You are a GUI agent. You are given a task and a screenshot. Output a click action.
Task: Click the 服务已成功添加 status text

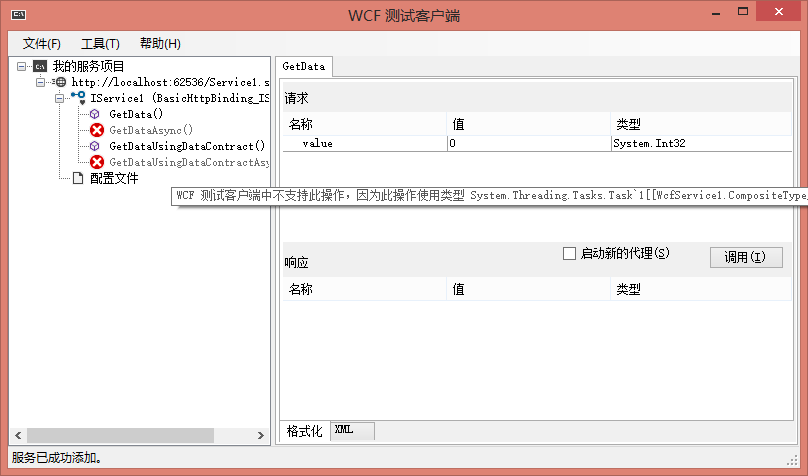pos(57,457)
